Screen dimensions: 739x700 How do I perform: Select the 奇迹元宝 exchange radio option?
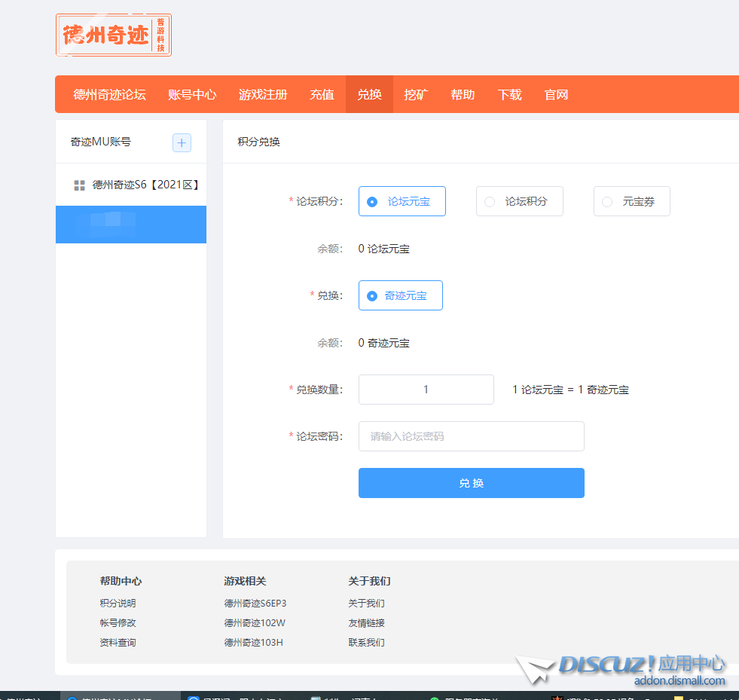click(x=400, y=296)
